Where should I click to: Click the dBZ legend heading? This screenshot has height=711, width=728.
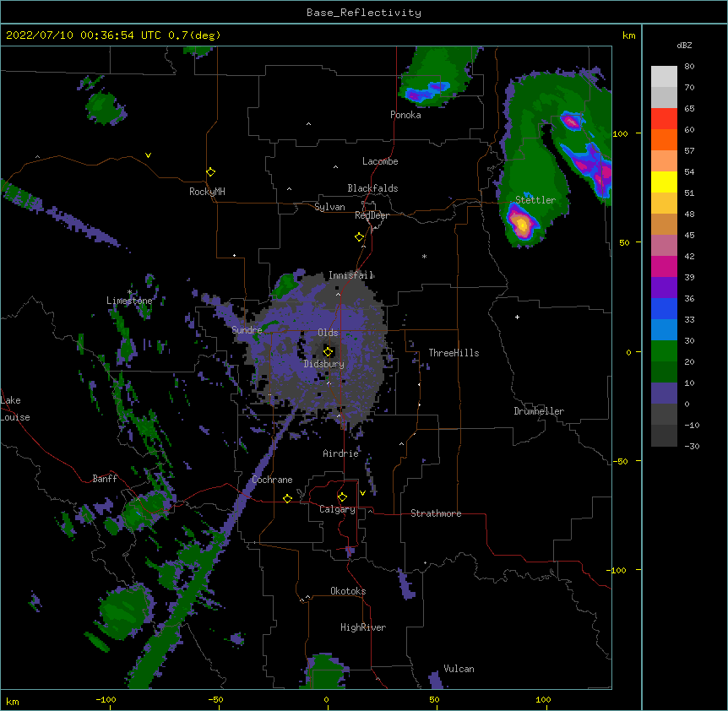coord(684,45)
